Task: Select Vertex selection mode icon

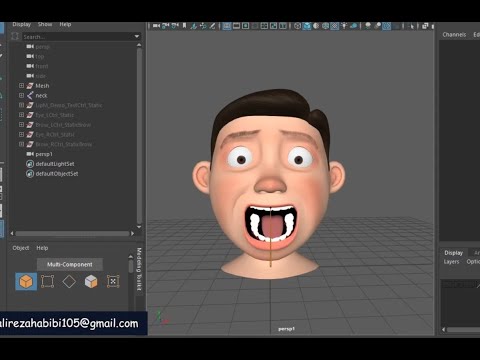Action: tap(47, 282)
